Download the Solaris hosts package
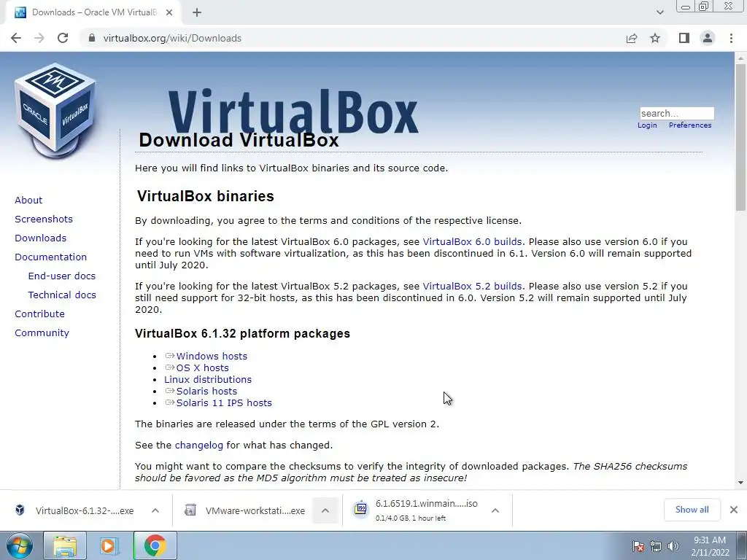 [x=206, y=391]
